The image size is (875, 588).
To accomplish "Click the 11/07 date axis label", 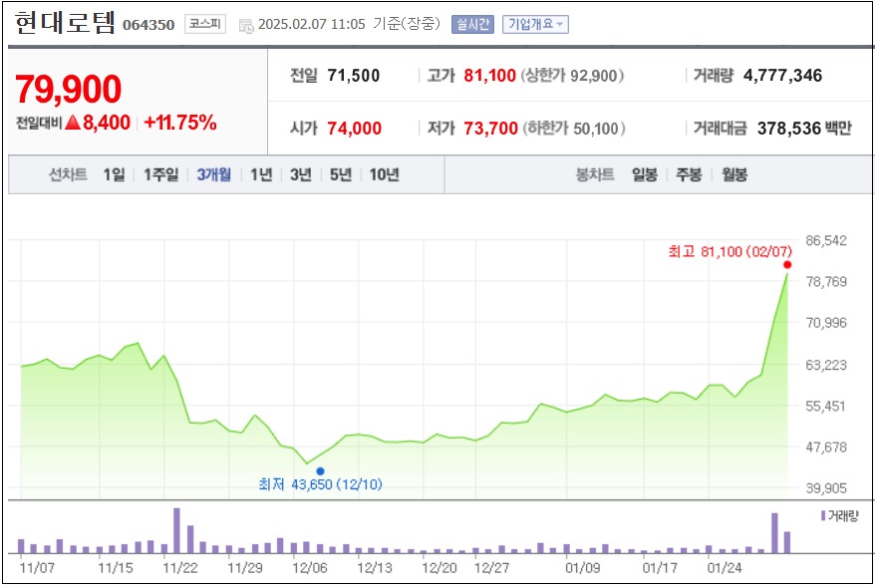I will coord(37,568).
